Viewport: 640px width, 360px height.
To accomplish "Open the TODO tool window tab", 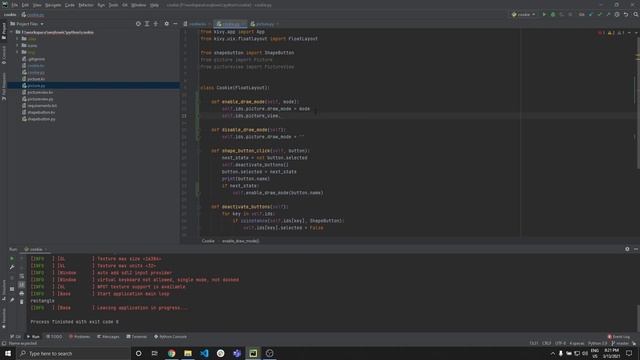I will [x=54, y=337].
